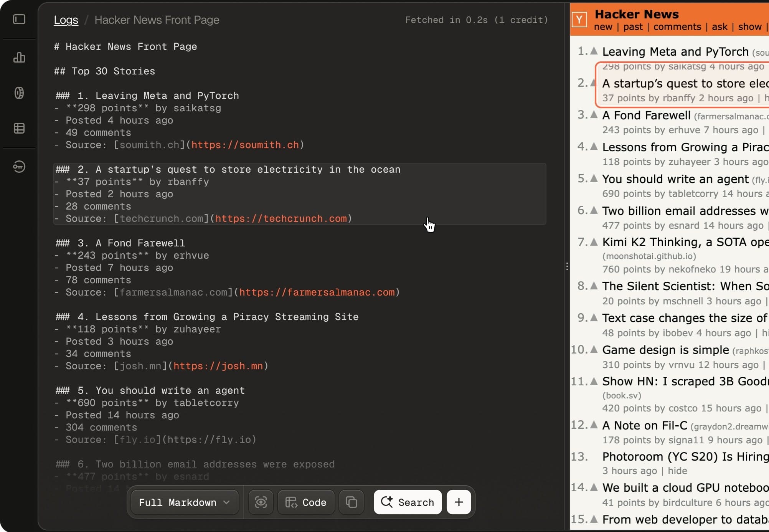Screen dimensions: 769x532
Task: Upvote story 5 You should write an agent
Action: point(594,178)
